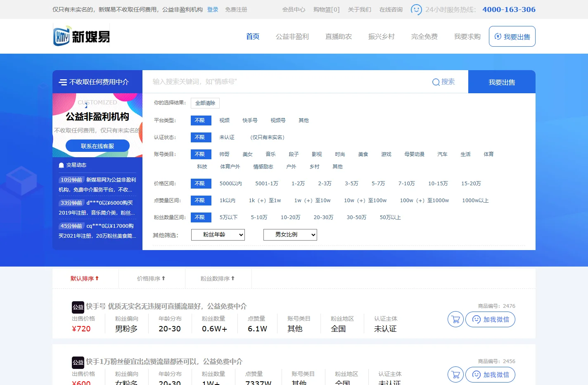Select 1k以内 likes range
Screen dimensions: 588x385
[228, 201]
